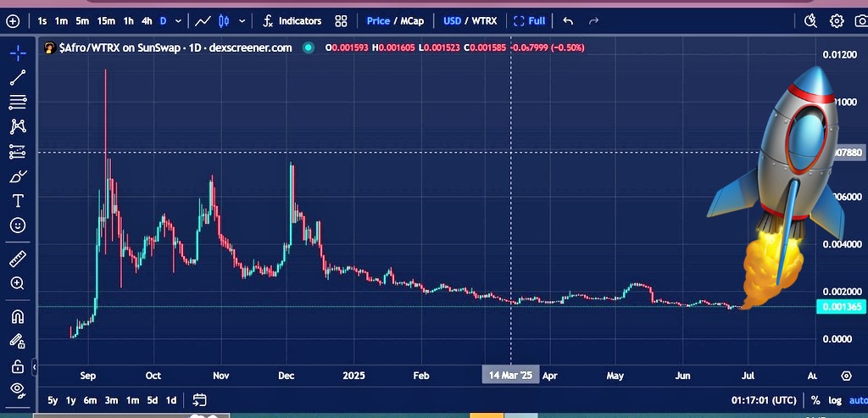The height and width of the screenshot is (418, 868).
Task: Select the brush drawing tool
Action: pyautogui.click(x=18, y=176)
